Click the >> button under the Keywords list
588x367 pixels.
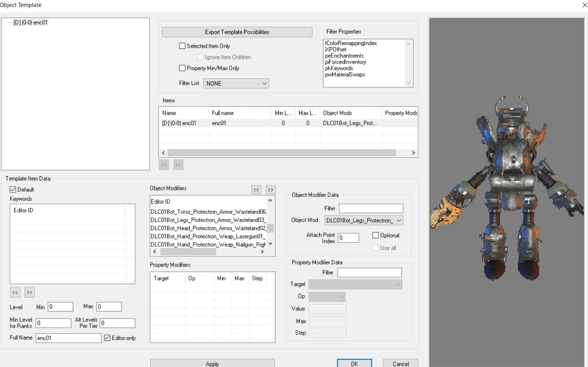[30, 292]
